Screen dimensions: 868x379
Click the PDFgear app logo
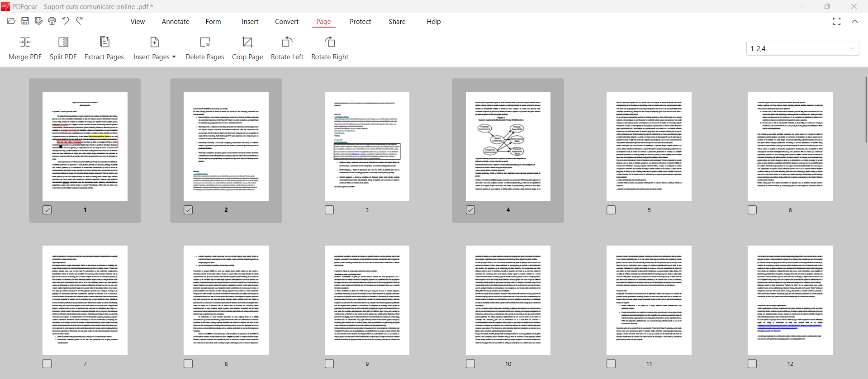pyautogui.click(x=5, y=6)
